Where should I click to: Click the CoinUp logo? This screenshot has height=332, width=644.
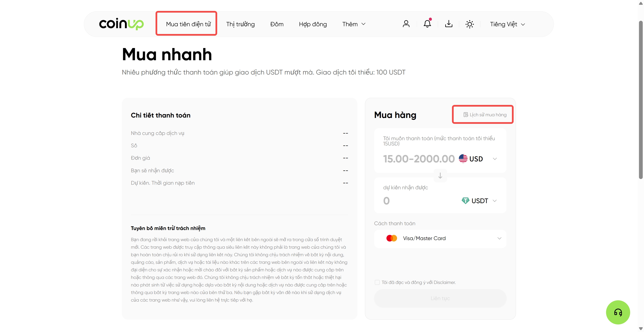pos(122,24)
